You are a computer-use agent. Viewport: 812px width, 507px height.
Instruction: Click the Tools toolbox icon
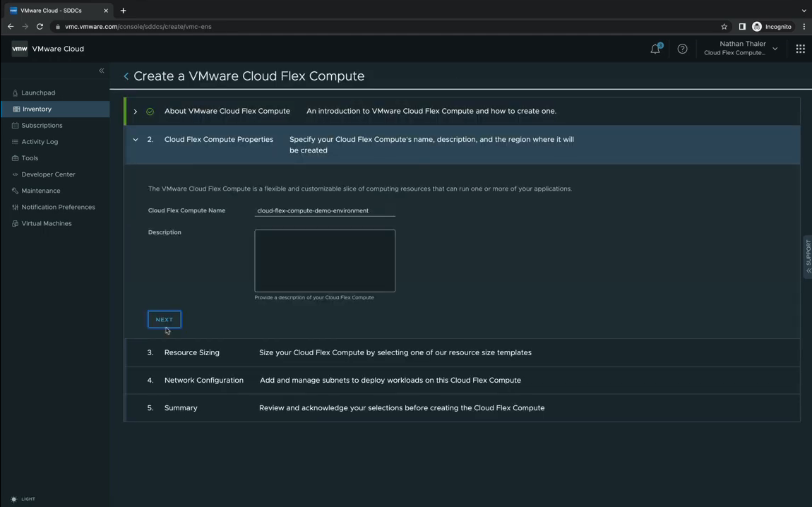(15, 158)
